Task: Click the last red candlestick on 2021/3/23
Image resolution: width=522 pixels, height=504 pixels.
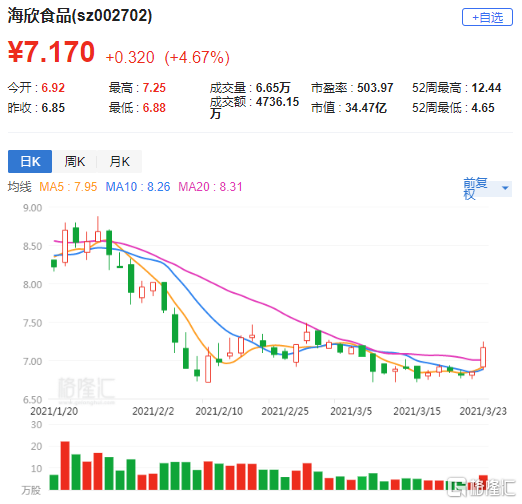Action: (x=483, y=356)
